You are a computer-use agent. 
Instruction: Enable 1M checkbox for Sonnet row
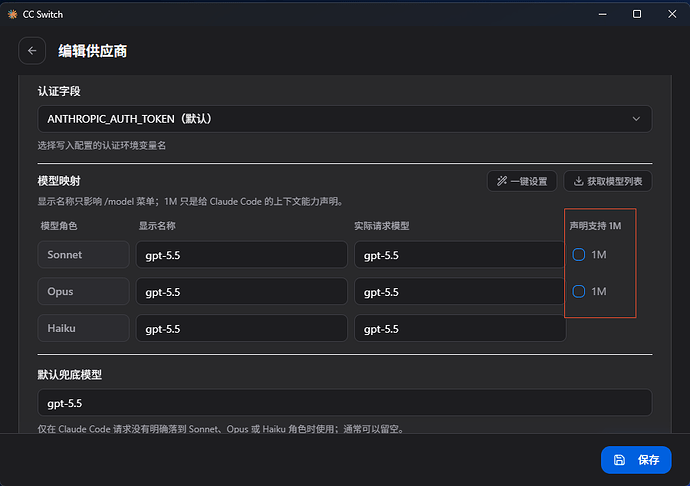click(x=579, y=254)
